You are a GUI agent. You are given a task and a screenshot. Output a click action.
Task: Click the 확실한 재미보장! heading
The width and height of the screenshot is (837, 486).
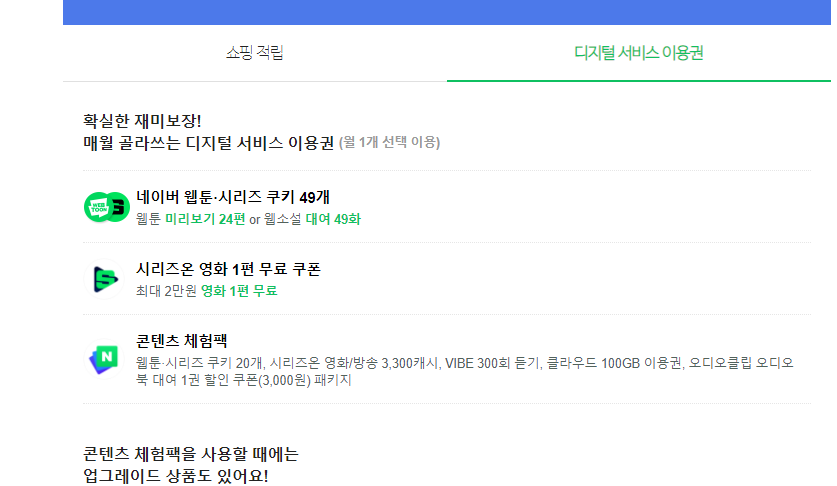(x=142, y=121)
